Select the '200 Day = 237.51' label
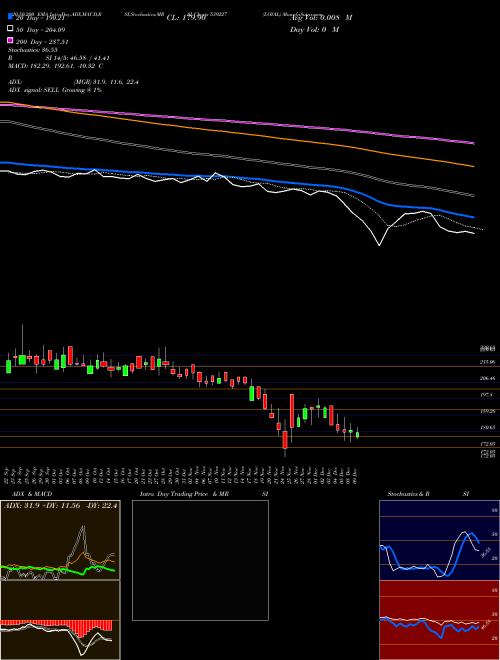The width and height of the screenshot is (500, 660). coord(42,42)
